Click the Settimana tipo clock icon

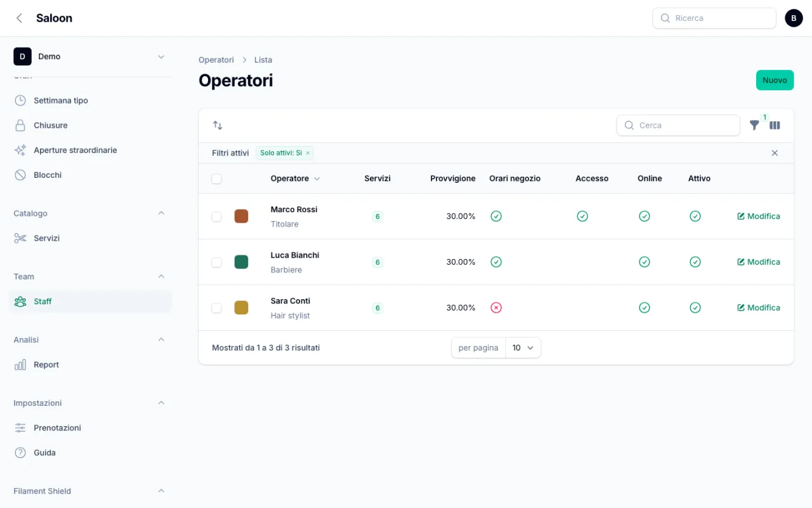tap(20, 100)
